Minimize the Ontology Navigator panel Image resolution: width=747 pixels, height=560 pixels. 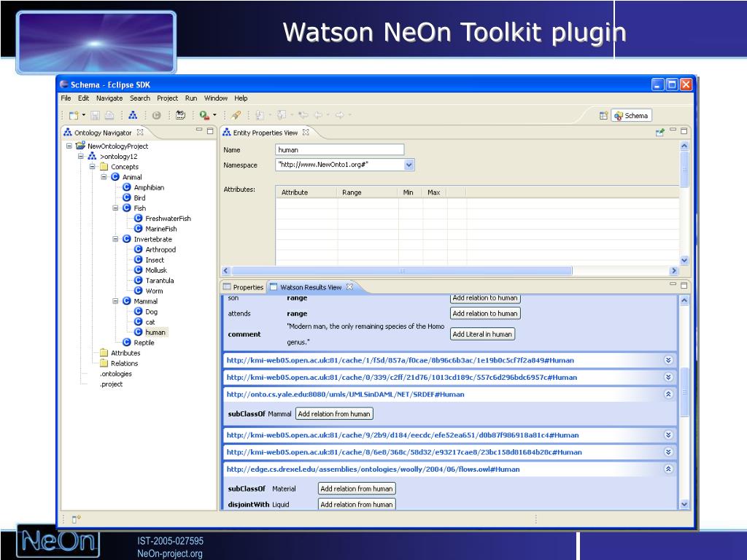(199, 130)
